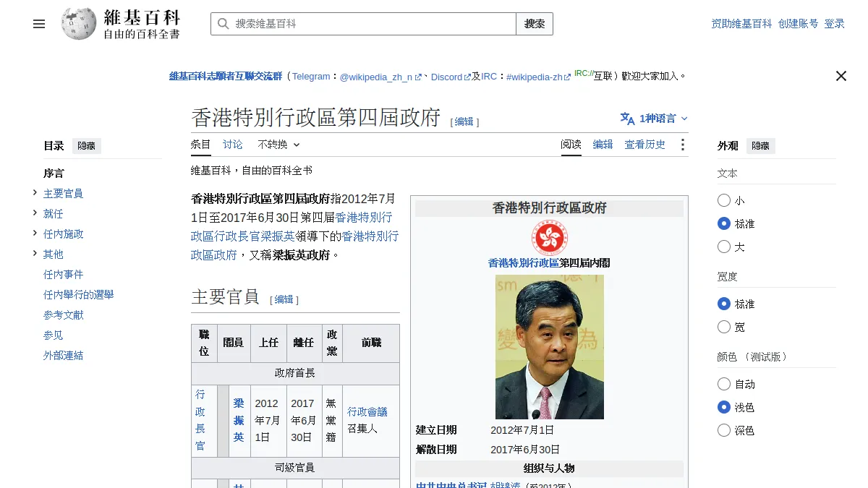Click 編輯 link next to 主要官員 heading

tap(284, 299)
